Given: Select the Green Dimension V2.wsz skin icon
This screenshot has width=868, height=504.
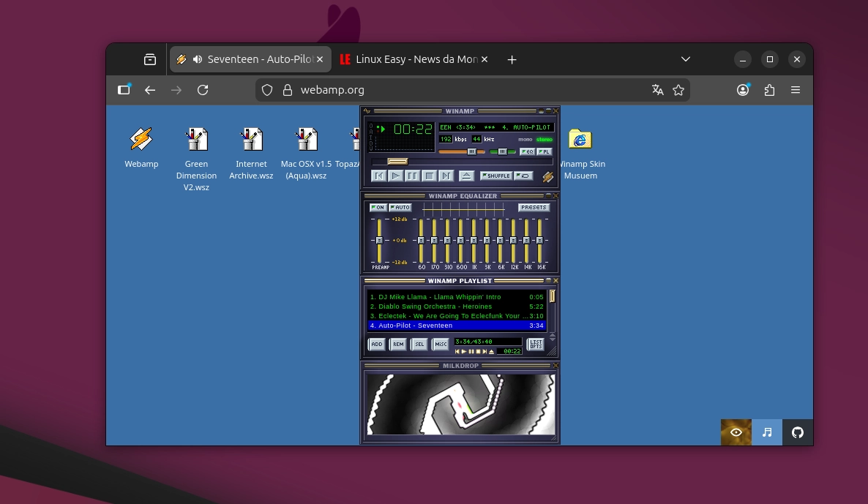Looking at the screenshot, I should click(196, 139).
